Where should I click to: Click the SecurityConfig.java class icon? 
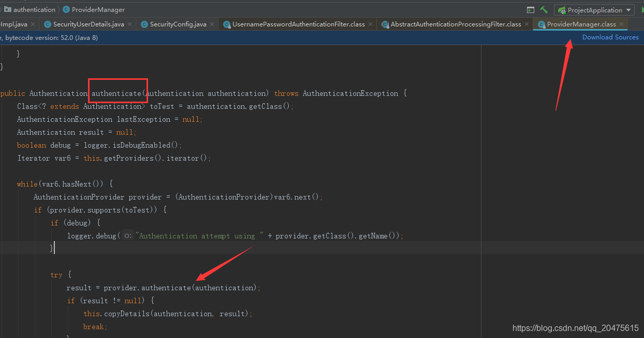point(144,24)
